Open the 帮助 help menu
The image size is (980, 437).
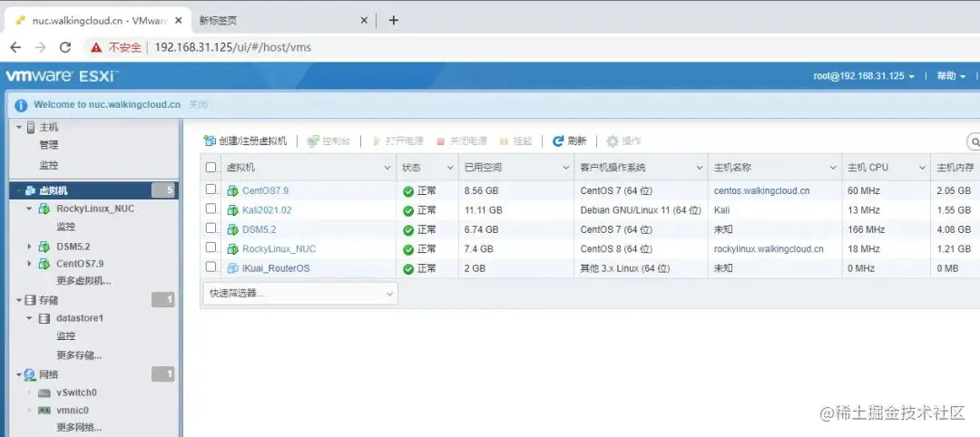tap(951, 76)
